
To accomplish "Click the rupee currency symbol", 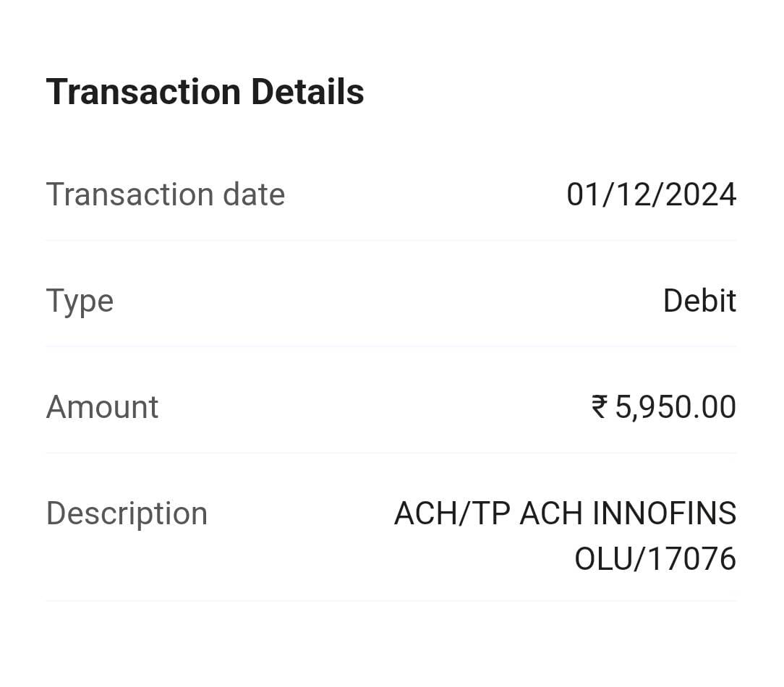I will pyautogui.click(x=600, y=407).
